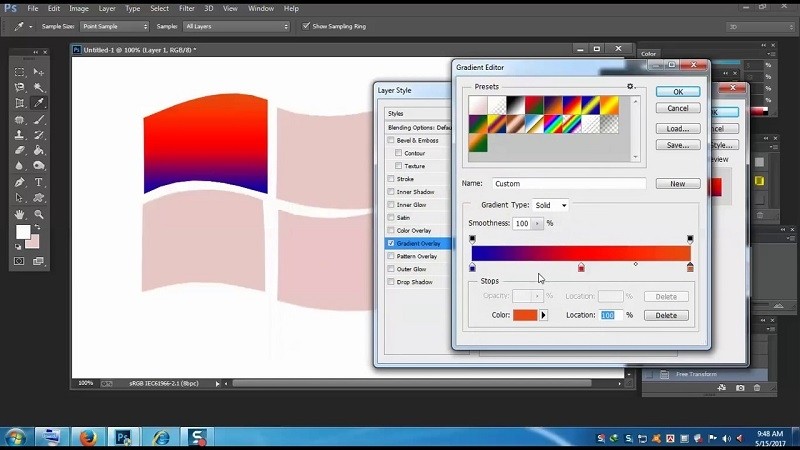Screen dimensions: 800x450
Task: Enable the Inner Glow checkbox
Action: [391, 205]
